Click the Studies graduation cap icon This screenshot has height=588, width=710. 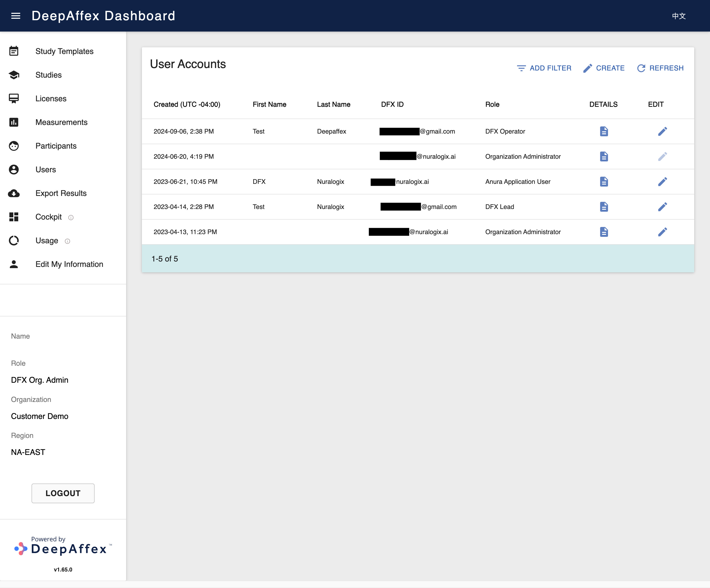(14, 75)
